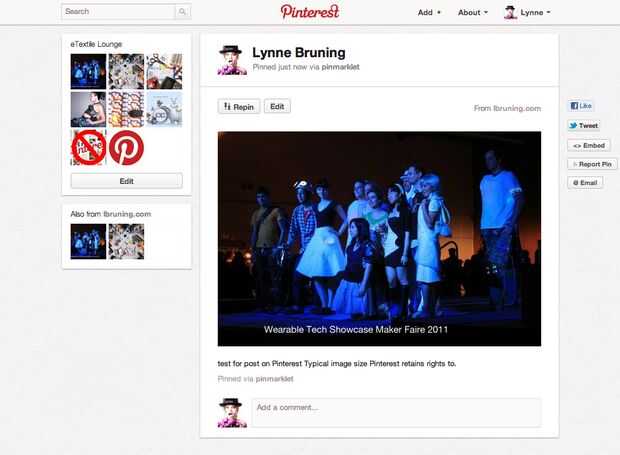Open the From lbruning.com source link
Viewport: 620px width, 455px height.
tap(507, 108)
